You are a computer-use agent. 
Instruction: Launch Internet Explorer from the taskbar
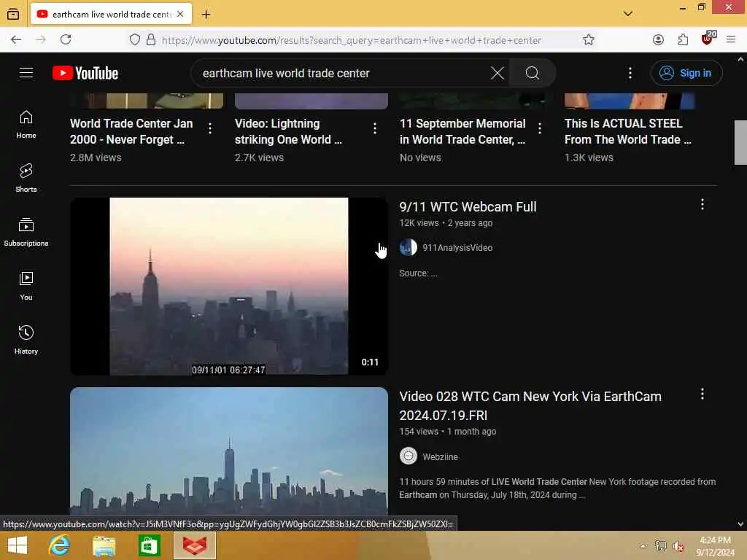(x=60, y=545)
